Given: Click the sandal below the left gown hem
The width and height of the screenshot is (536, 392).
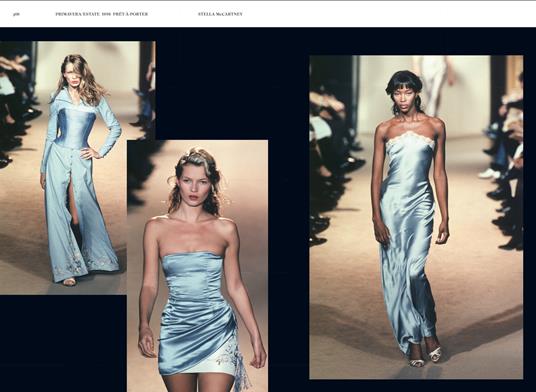Looking at the screenshot, I should pos(69,282).
